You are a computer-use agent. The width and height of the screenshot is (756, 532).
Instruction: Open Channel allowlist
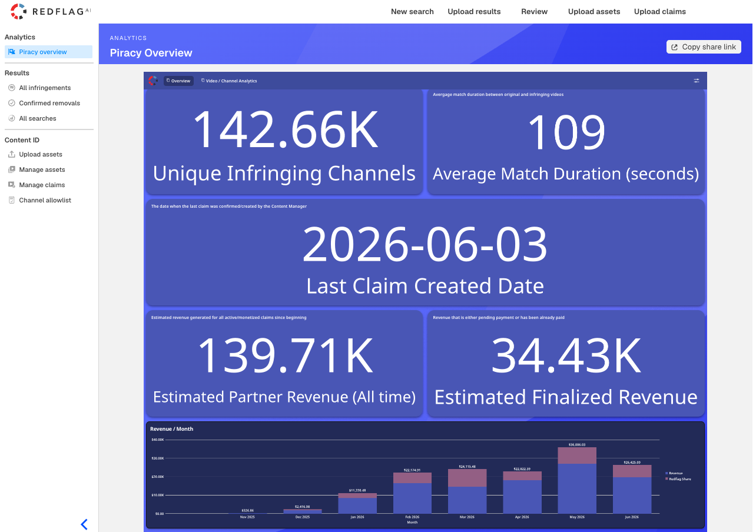coord(45,200)
